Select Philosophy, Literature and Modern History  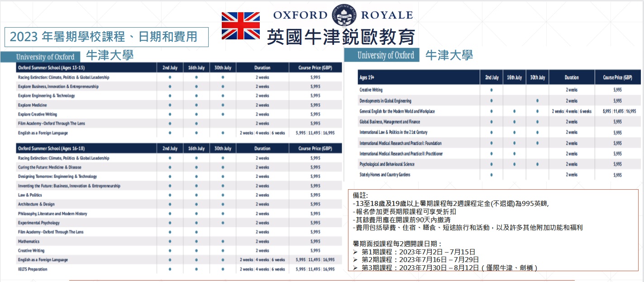tap(52, 214)
